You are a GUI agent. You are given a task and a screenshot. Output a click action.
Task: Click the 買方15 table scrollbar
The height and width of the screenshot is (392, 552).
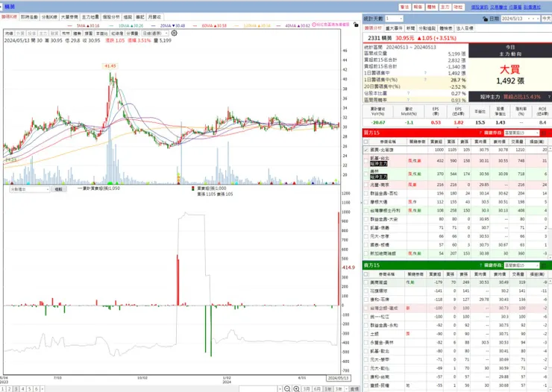click(550, 203)
